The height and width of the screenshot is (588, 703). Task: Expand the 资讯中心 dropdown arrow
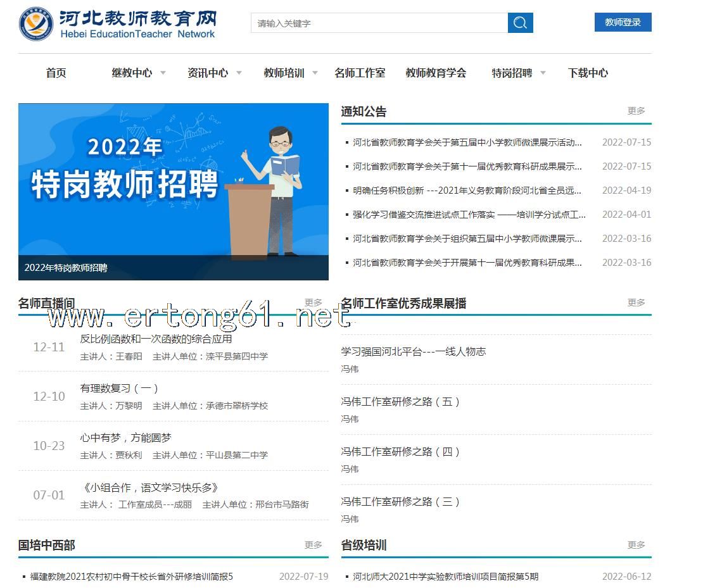pyautogui.click(x=239, y=73)
